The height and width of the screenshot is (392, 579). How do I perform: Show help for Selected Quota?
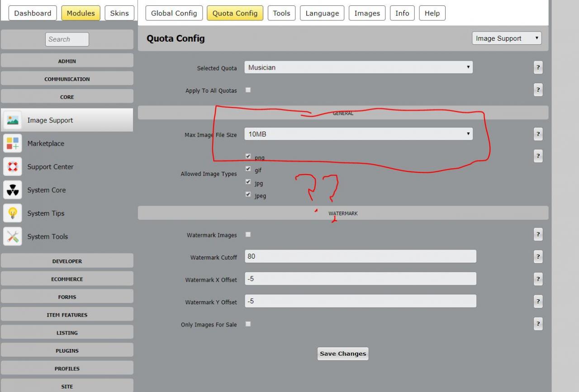pyautogui.click(x=538, y=67)
